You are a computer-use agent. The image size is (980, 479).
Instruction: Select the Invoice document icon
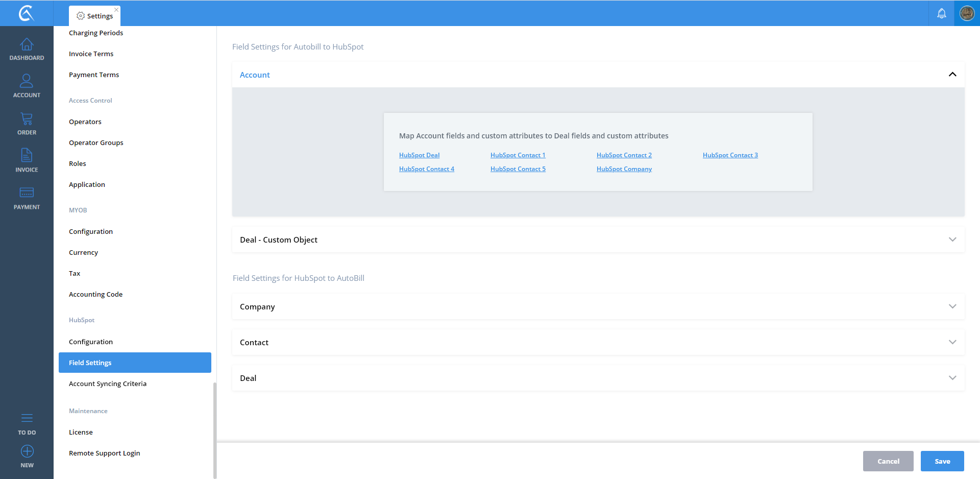click(x=27, y=155)
